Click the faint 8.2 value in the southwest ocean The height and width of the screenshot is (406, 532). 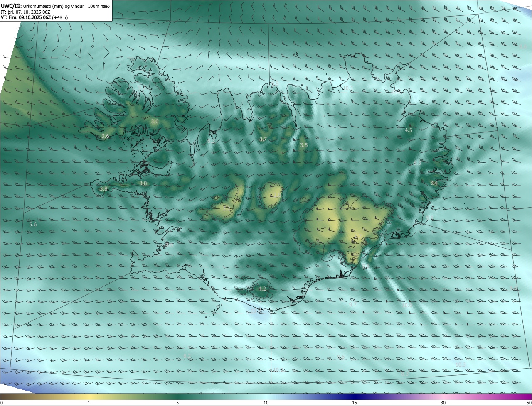pyautogui.click(x=187, y=356)
